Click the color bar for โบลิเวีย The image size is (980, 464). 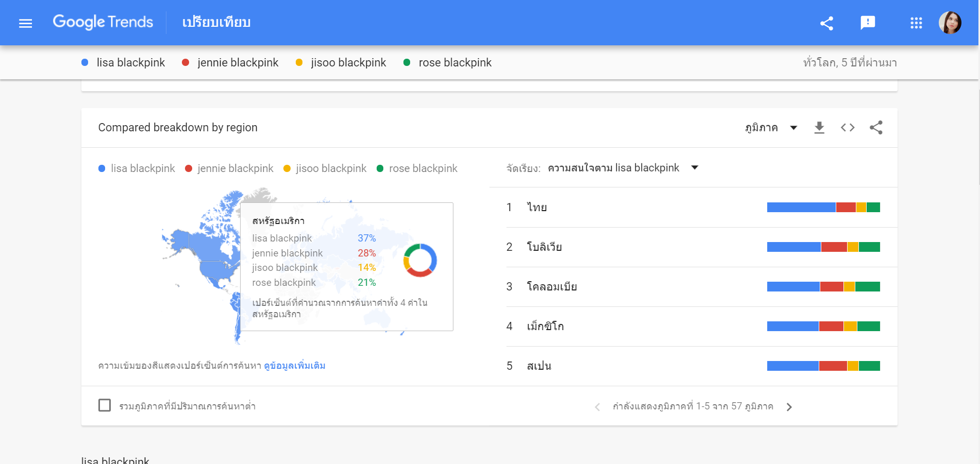point(823,247)
